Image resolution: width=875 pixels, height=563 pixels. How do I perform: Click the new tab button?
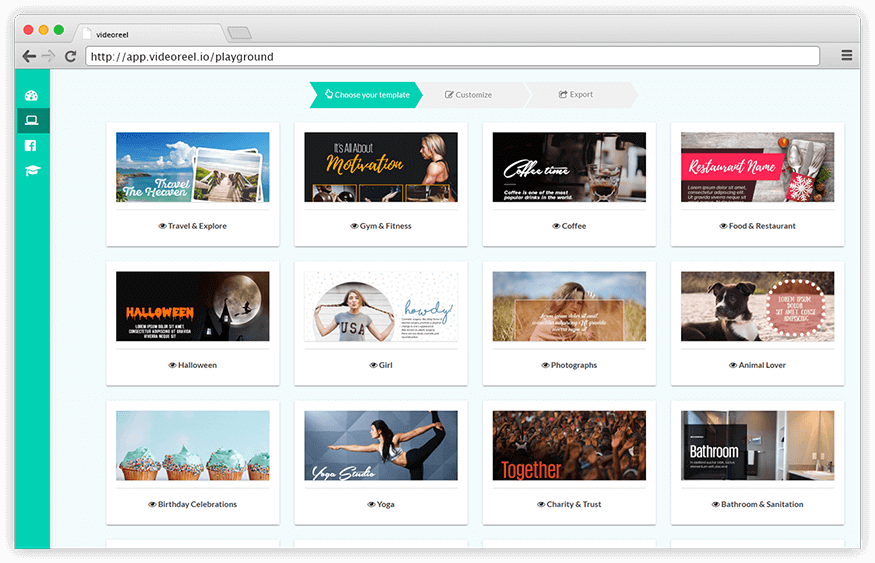click(x=240, y=33)
